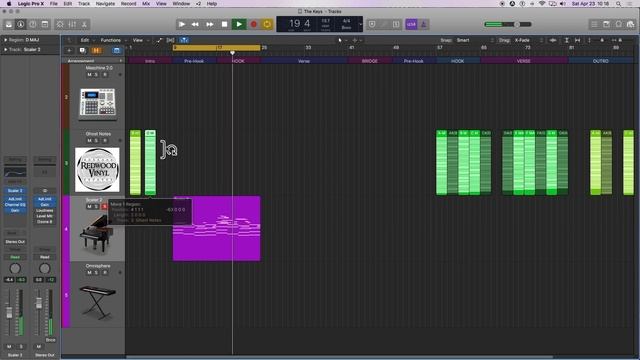Go to beginning transport button

coord(182,24)
